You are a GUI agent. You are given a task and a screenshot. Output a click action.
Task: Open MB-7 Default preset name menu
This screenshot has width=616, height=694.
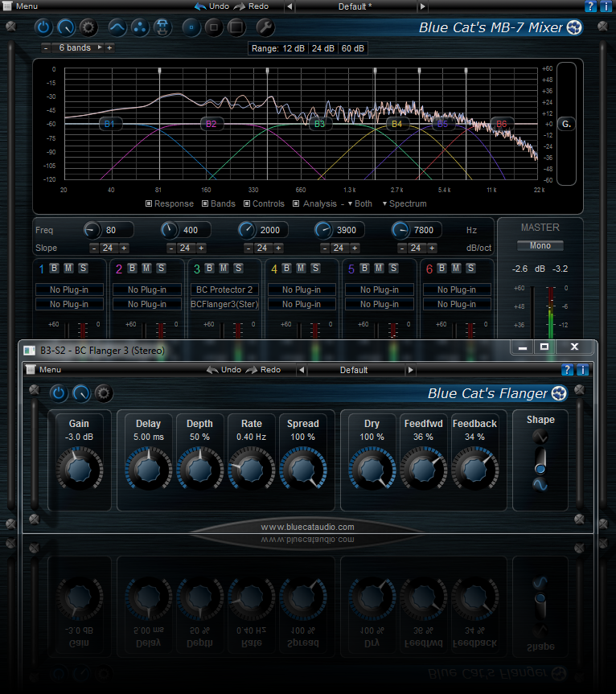(x=355, y=6)
